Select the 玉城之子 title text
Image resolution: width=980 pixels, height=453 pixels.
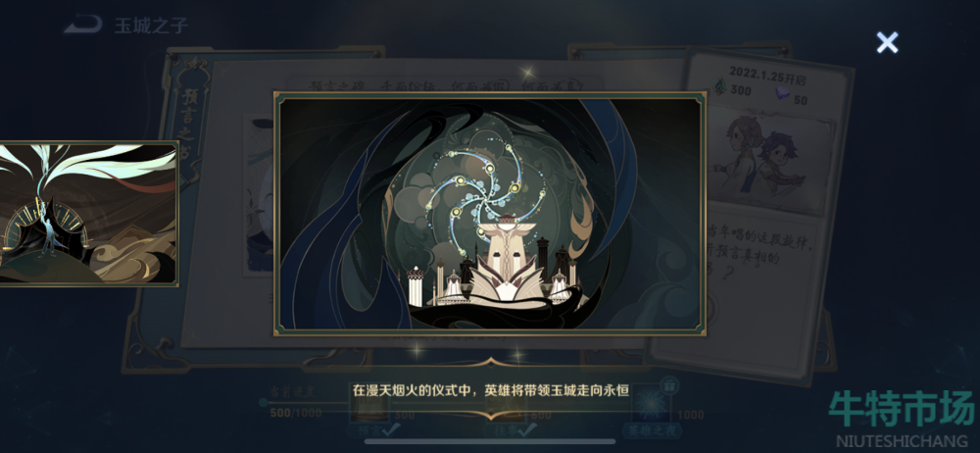[151, 25]
